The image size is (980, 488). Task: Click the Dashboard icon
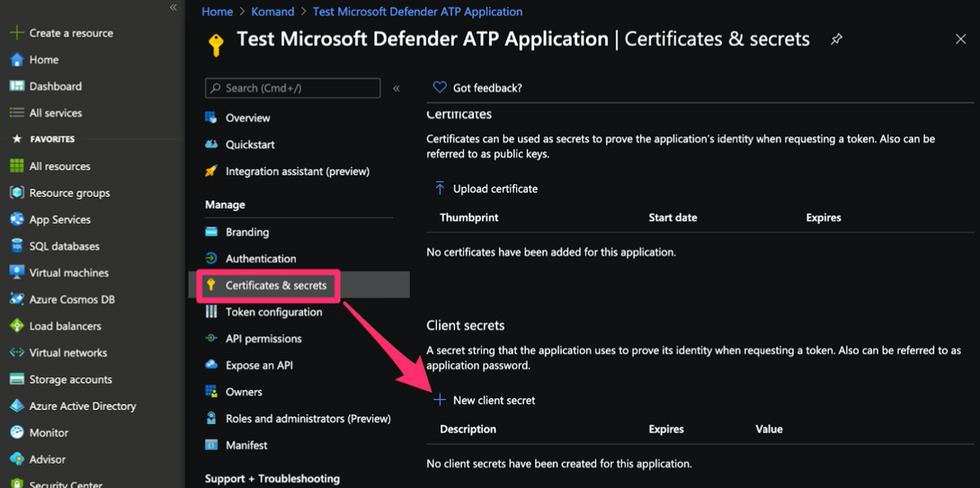pyautogui.click(x=17, y=86)
